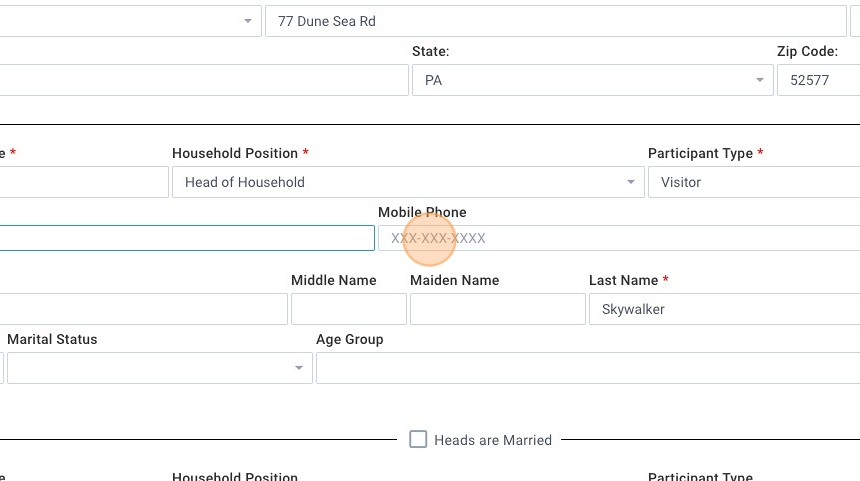Image resolution: width=860 pixels, height=481 pixels.
Task: Tick the Heads are Married checkbox
Action: tap(418, 439)
